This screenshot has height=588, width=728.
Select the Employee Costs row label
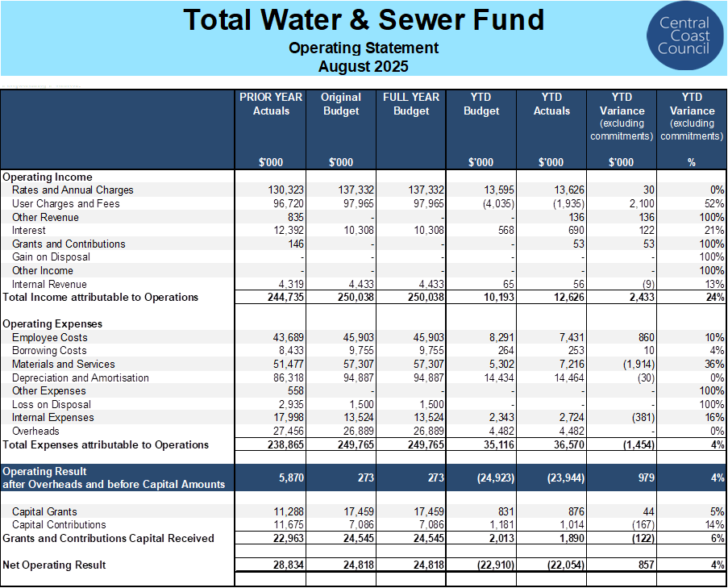tap(50, 338)
